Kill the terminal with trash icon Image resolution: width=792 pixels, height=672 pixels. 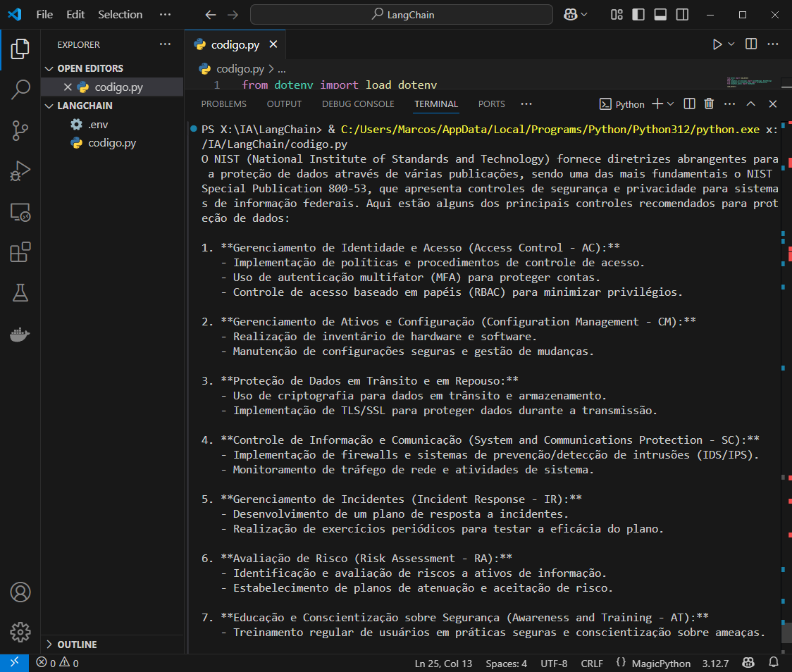click(709, 104)
